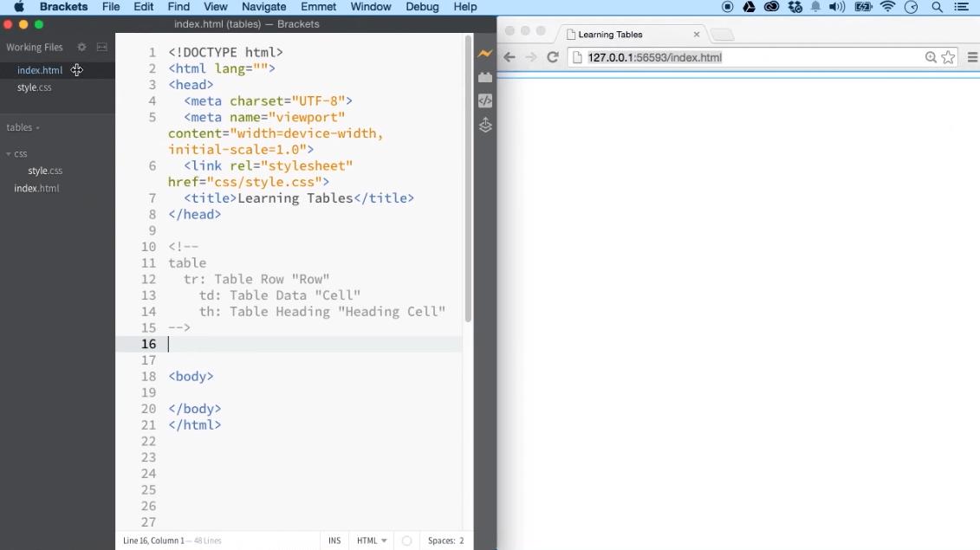Open the Working Files settings gear
Screen dimensions: 980x550
(x=81, y=48)
